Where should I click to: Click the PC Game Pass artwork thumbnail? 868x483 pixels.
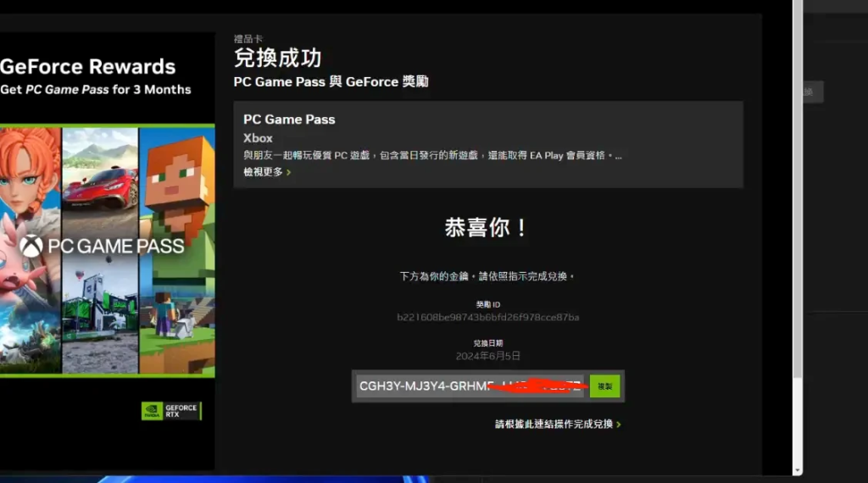point(108,251)
